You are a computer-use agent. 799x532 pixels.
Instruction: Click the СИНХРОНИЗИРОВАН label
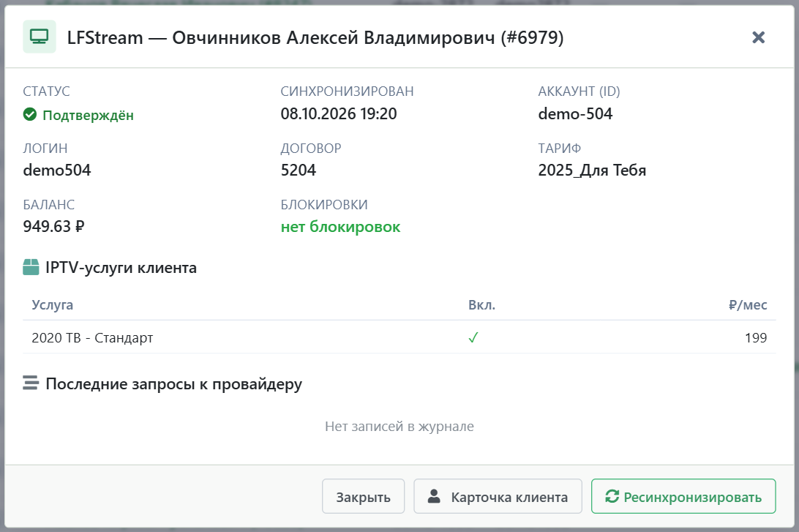coord(347,91)
